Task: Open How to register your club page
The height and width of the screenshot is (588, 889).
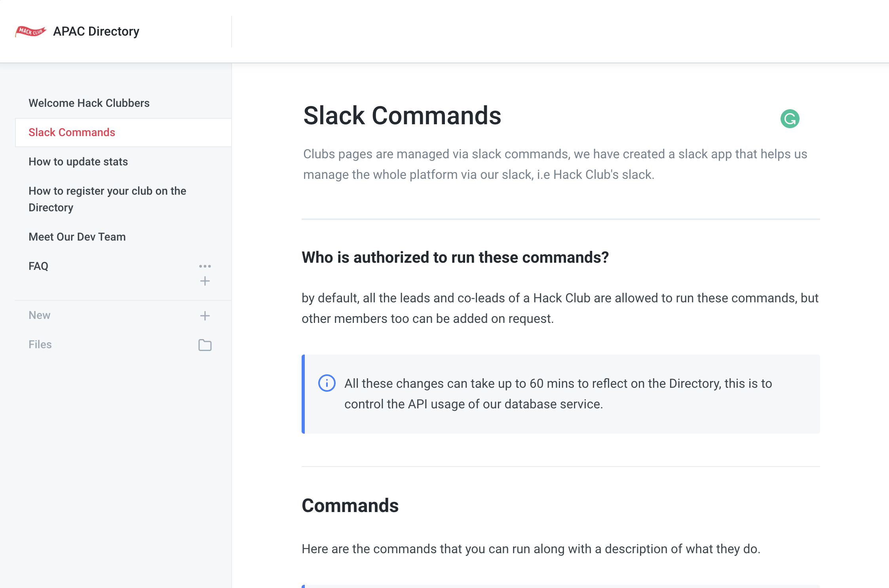Action: coord(107,199)
